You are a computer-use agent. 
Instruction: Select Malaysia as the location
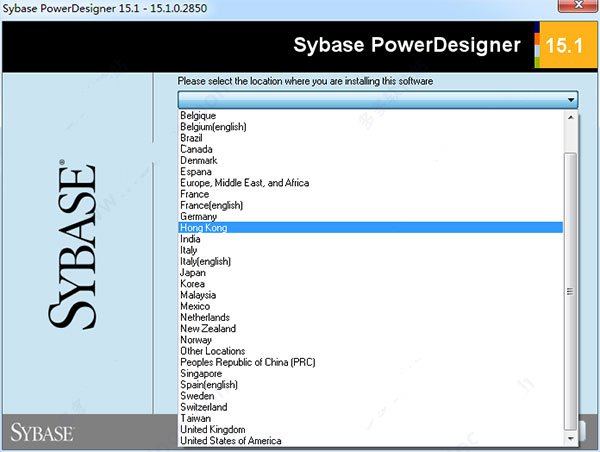pyautogui.click(x=370, y=295)
